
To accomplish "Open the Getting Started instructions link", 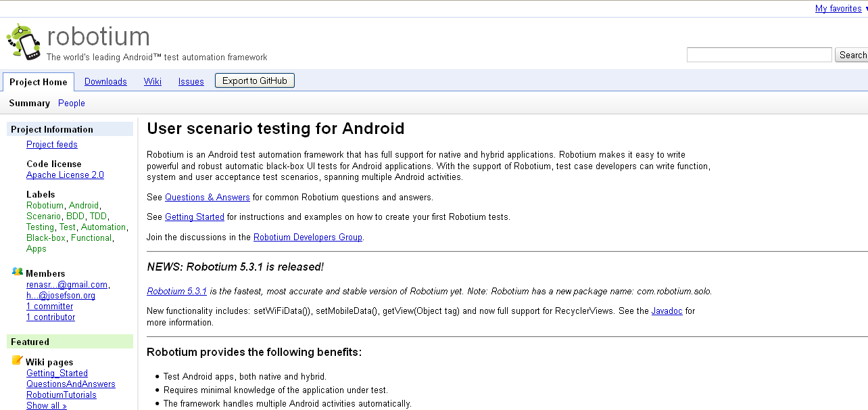I will pos(195,217).
